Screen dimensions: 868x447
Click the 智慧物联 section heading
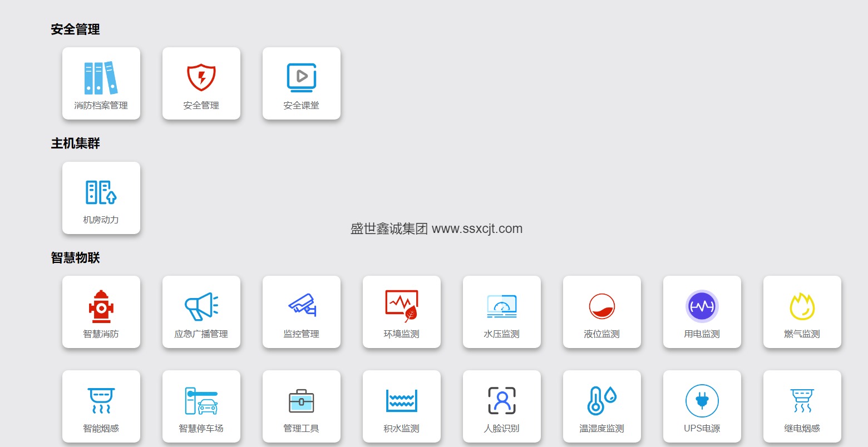point(76,258)
